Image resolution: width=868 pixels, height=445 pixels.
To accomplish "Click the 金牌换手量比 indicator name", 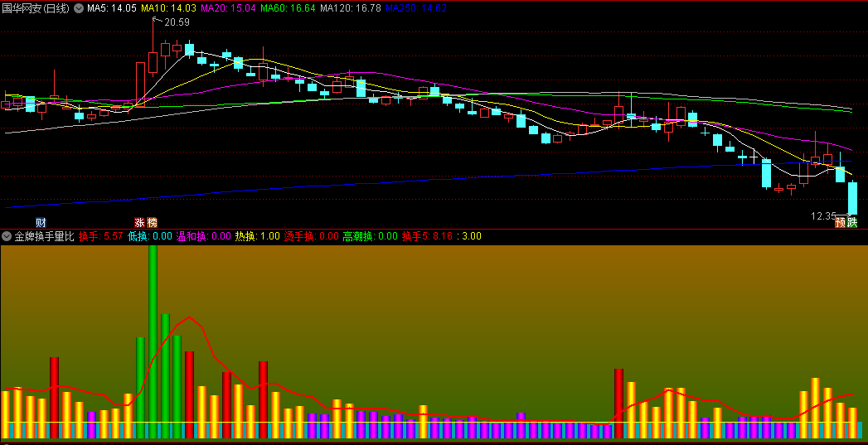I will point(44,236).
